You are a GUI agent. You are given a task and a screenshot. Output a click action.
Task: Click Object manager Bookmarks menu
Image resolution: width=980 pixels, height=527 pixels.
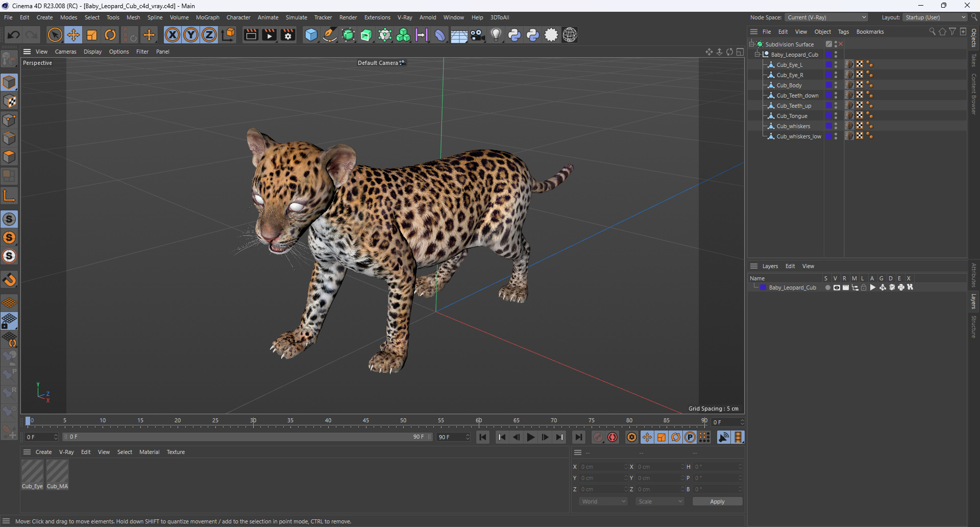coord(870,32)
